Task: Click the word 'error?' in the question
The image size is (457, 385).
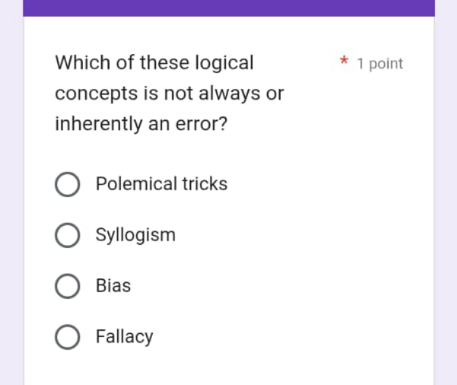Action: (x=202, y=124)
